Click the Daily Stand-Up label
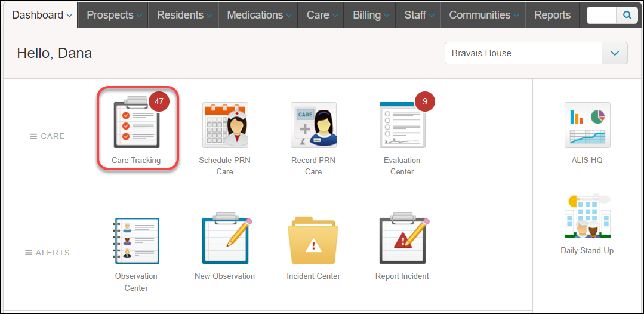This screenshot has height=314, width=644. tap(587, 250)
